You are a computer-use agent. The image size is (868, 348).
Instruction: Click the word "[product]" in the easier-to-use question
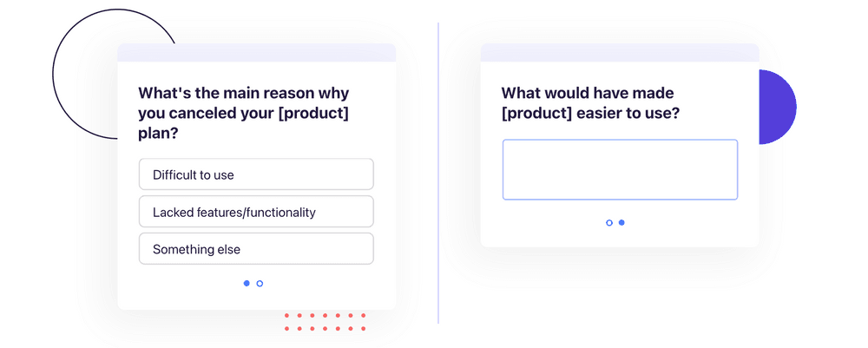point(537,113)
